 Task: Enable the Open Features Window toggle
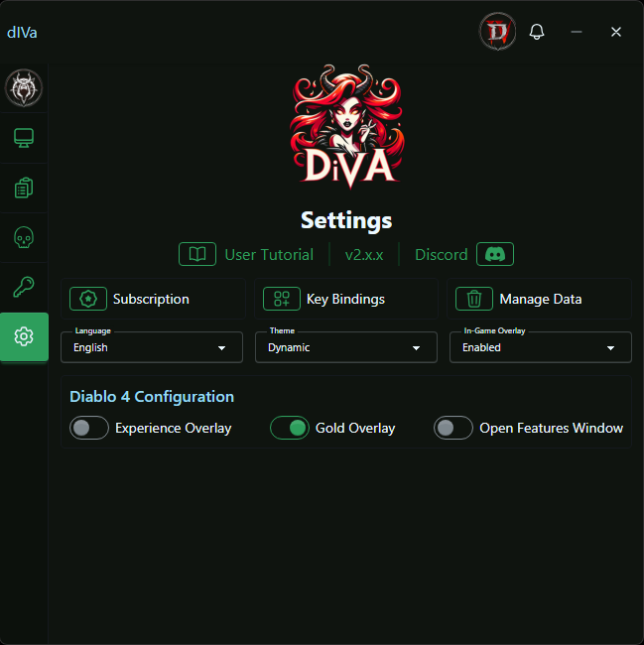pyautogui.click(x=453, y=428)
